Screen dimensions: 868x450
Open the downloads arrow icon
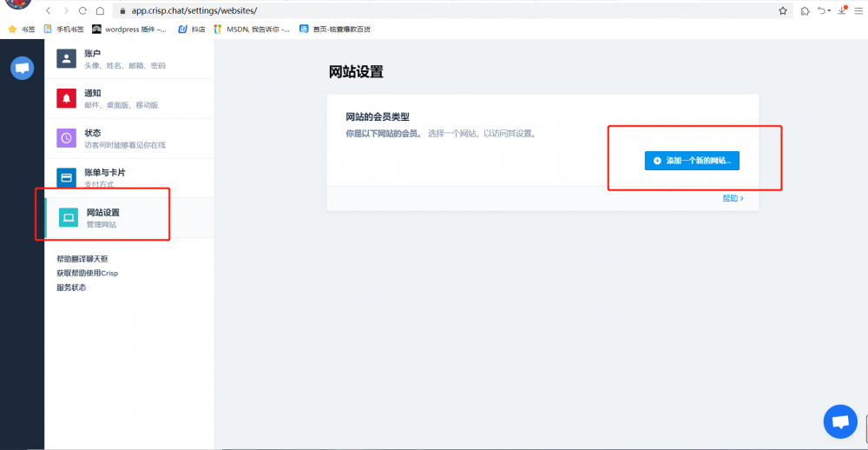tap(842, 10)
